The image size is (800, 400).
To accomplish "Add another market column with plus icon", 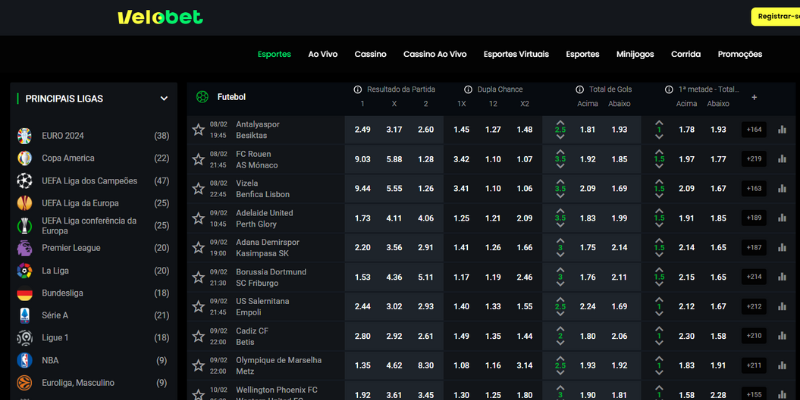I will click(x=754, y=97).
